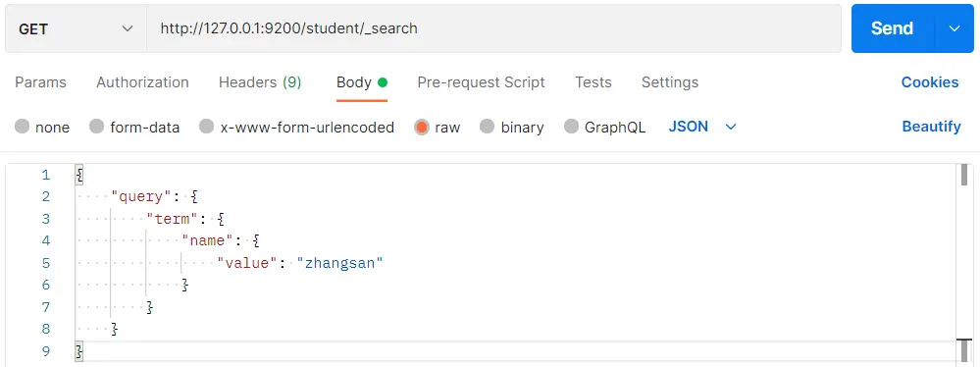Expand the GET method dropdown
980x367 pixels.
[x=76, y=28]
